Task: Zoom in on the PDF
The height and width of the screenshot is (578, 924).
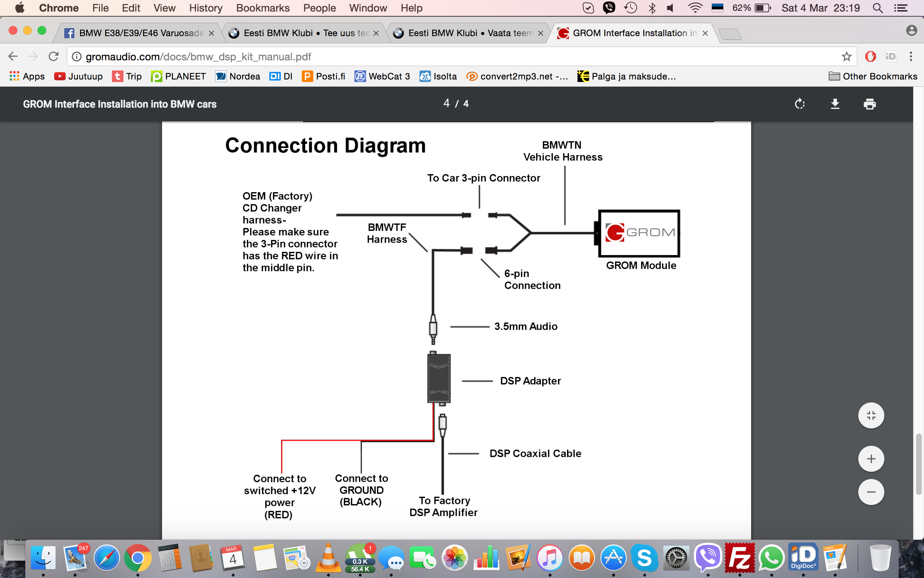Action: pyautogui.click(x=871, y=459)
